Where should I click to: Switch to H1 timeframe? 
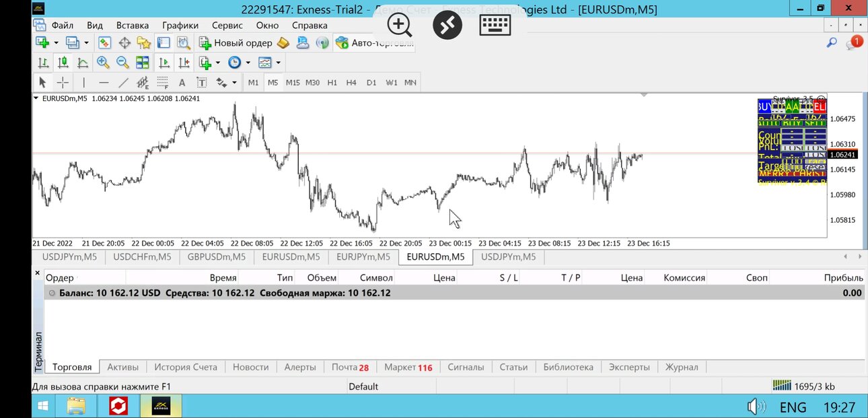332,82
